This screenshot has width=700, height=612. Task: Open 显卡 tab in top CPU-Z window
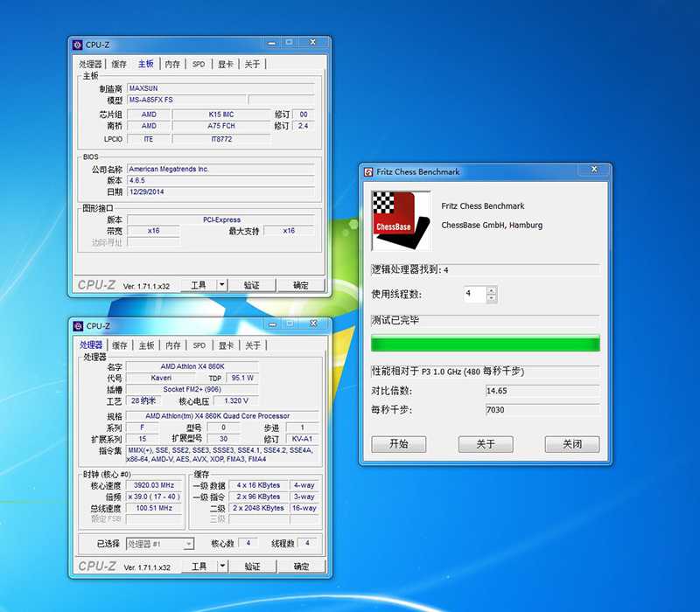(226, 64)
